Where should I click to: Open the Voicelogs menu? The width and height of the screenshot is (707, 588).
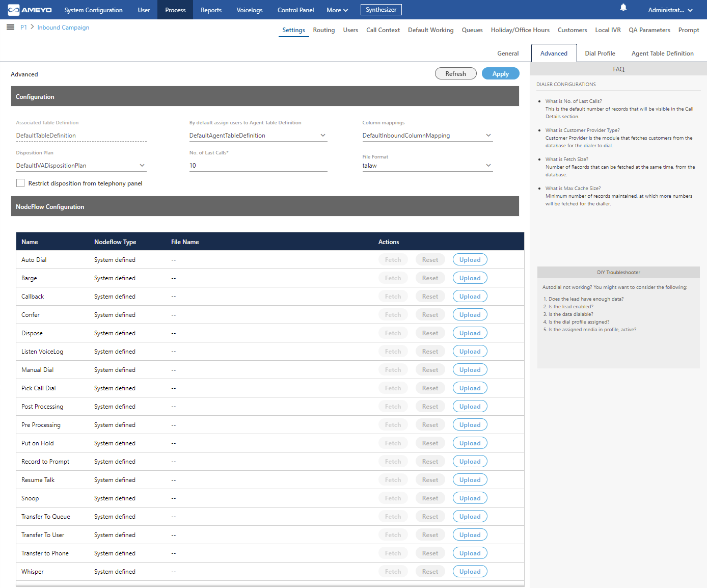(x=250, y=10)
